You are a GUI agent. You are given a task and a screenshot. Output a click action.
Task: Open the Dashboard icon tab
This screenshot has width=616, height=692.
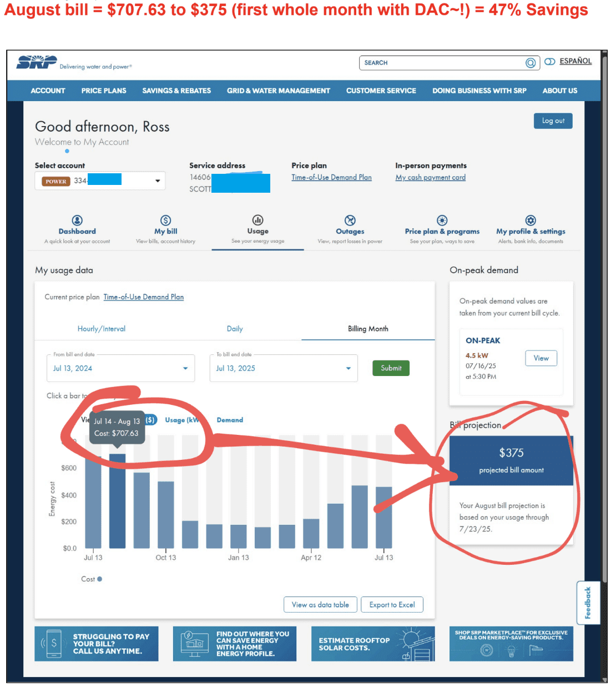tap(77, 220)
